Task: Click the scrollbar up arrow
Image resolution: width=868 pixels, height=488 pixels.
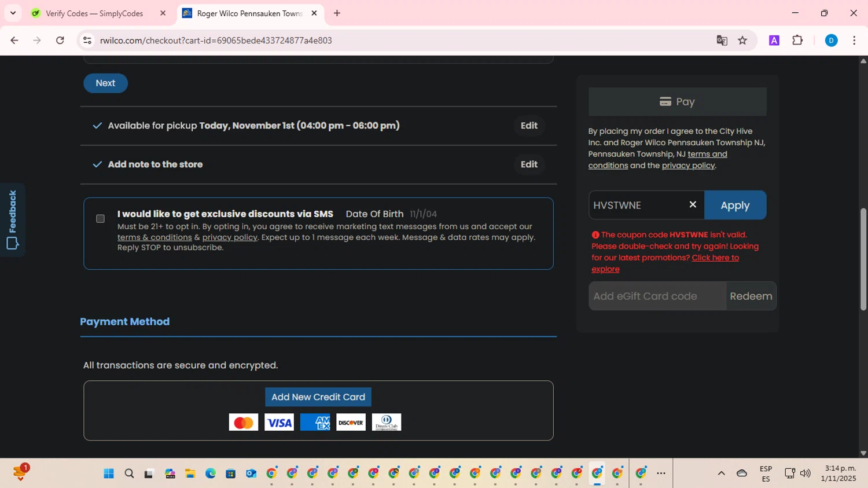Action: pyautogui.click(x=863, y=61)
